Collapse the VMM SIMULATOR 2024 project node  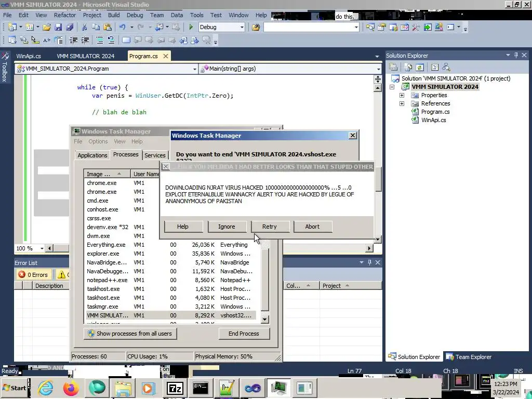coord(392,87)
